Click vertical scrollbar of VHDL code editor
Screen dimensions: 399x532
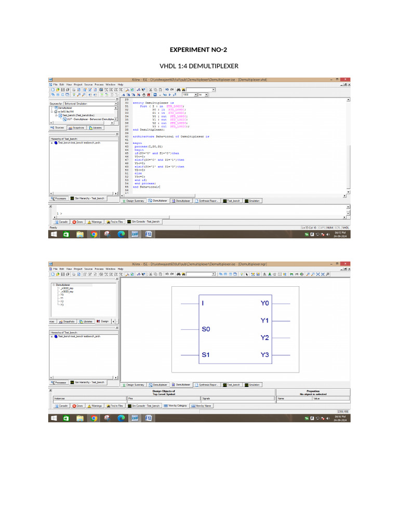pyautogui.click(x=349, y=145)
